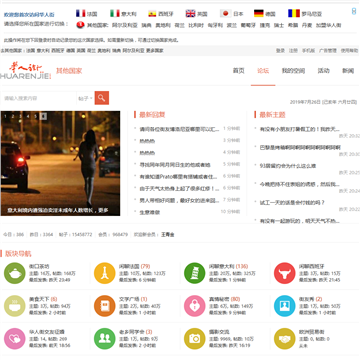This screenshot has width=360, height=360.
Task: Click inside the search input field
Action: 38,98
